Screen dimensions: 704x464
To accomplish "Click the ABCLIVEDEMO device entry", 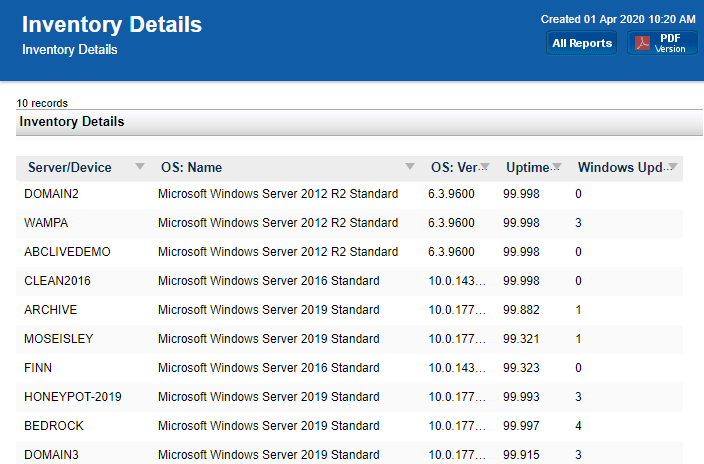I will click(x=67, y=252).
